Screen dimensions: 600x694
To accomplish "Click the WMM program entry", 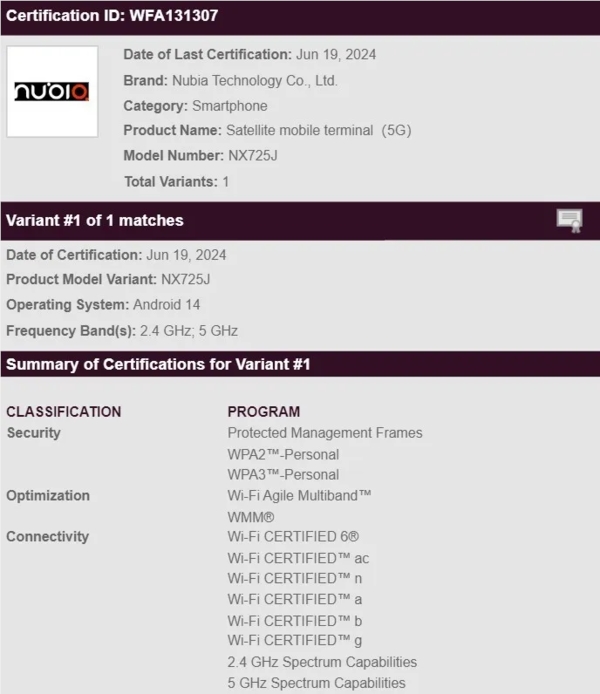I will click(x=251, y=517).
